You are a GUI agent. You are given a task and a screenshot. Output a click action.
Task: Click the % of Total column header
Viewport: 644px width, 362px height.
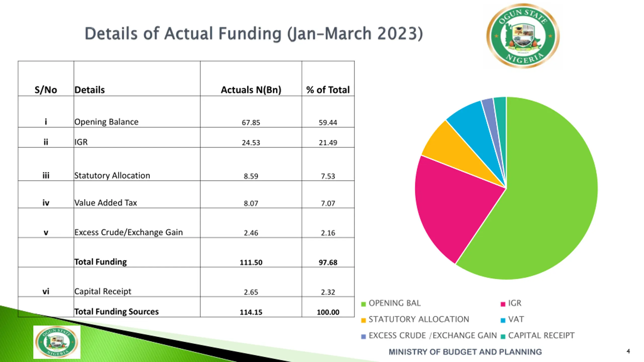[328, 90]
